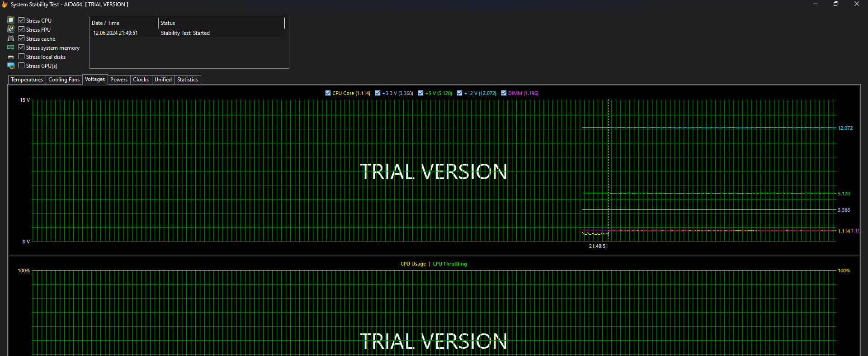Disable Stress system memory checkbox
Screen dimensions: 868x356
coord(21,47)
